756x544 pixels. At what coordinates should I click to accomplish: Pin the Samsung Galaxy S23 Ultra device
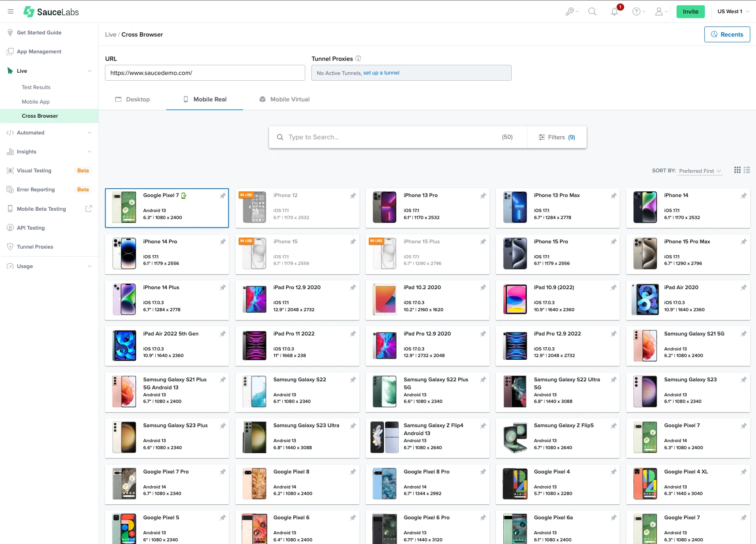point(353,426)
